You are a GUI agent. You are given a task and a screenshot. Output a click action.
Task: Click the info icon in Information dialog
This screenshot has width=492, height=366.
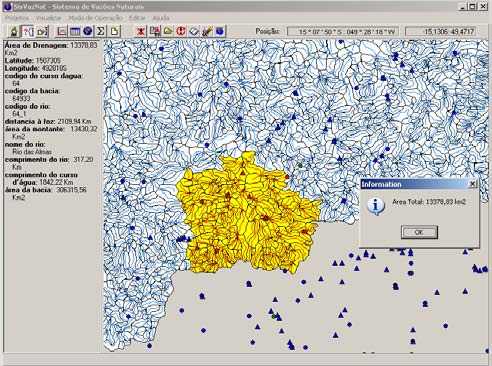(376, 206)
